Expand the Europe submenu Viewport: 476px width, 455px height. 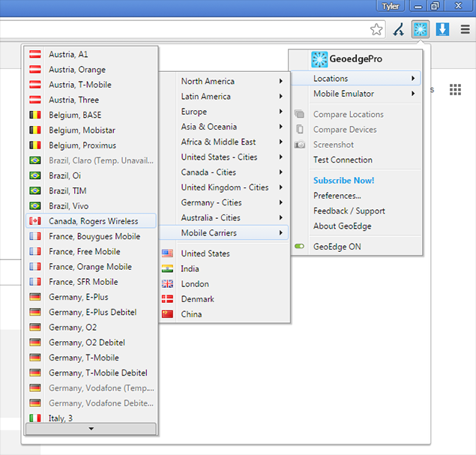(223, 112)
